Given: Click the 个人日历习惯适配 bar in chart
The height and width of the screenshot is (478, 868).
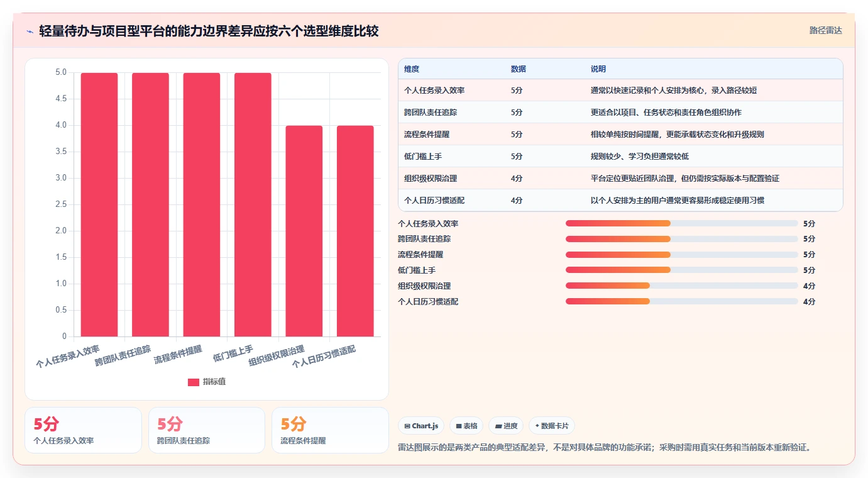Looking at the screenshot, I should click(355, 231).
